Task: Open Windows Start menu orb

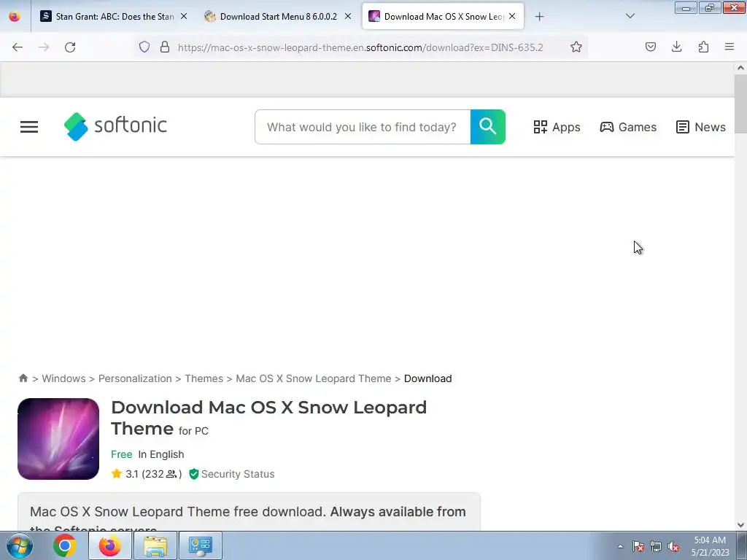Action: coord(20,545)
